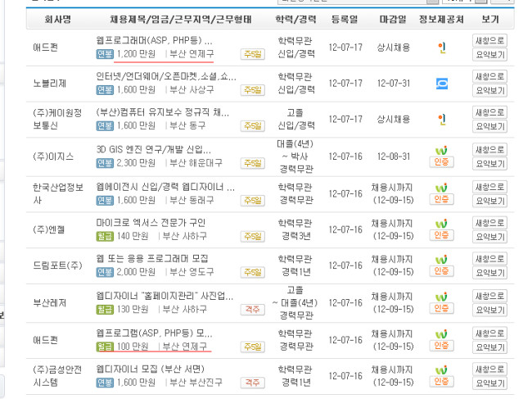
Task: Click the 마감일 column header
Action: (393, 20)
